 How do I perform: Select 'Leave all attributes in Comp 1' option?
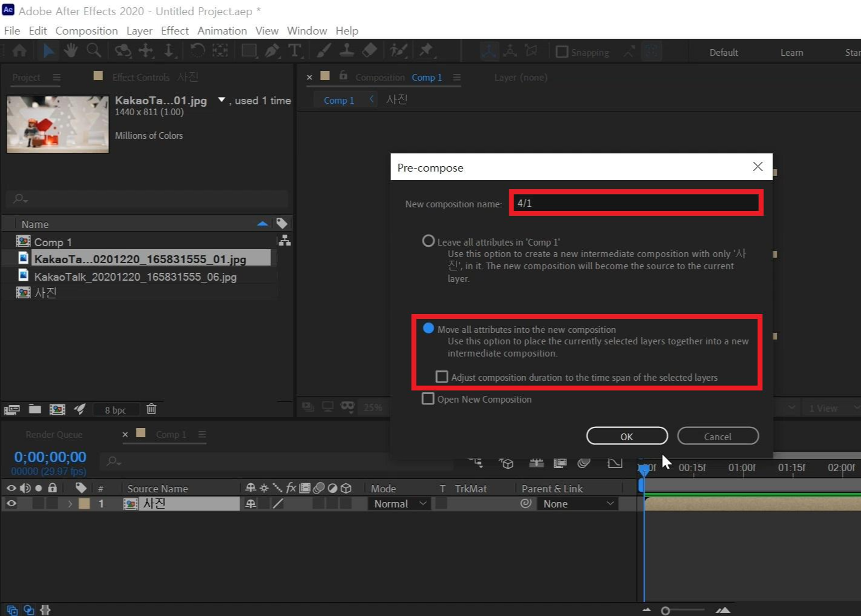click(x=428, y=241)
